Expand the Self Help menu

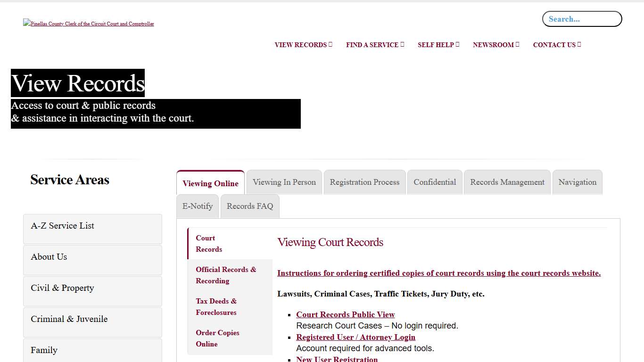[x=438, y=45]
